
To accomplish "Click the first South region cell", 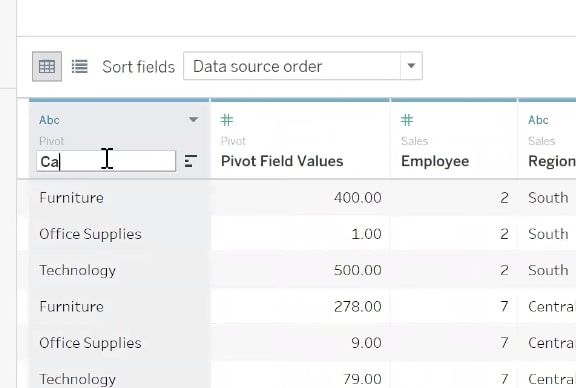I will click(548, 198).
